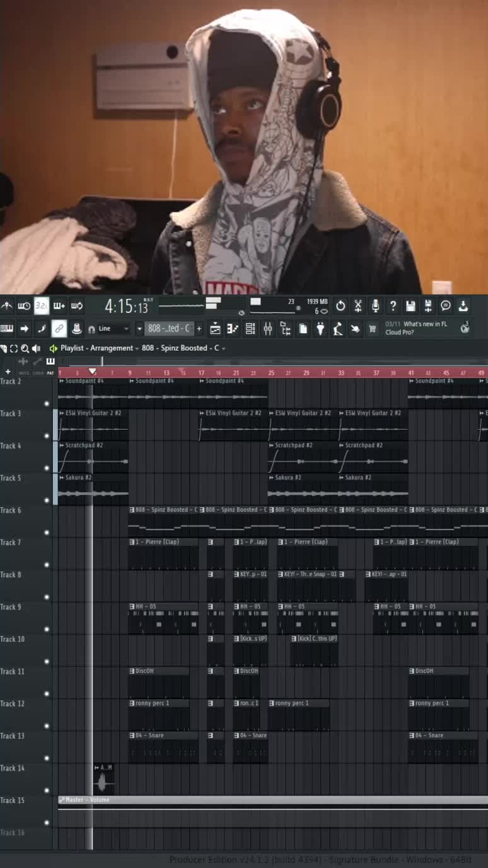Toggle typing keyboard to piano icon

point(7,328)
